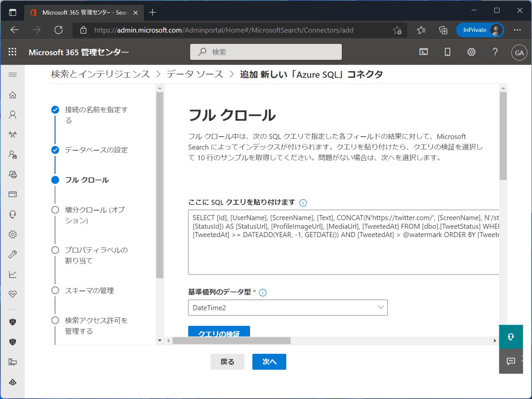Focus the SQL query text area

(344, 243)
